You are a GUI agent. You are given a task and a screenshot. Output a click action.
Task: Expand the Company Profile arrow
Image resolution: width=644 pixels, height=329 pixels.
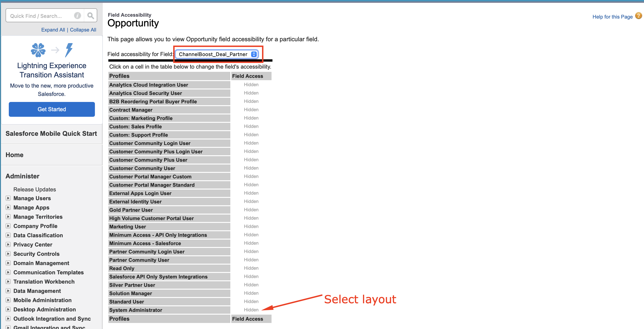[8, 226]
